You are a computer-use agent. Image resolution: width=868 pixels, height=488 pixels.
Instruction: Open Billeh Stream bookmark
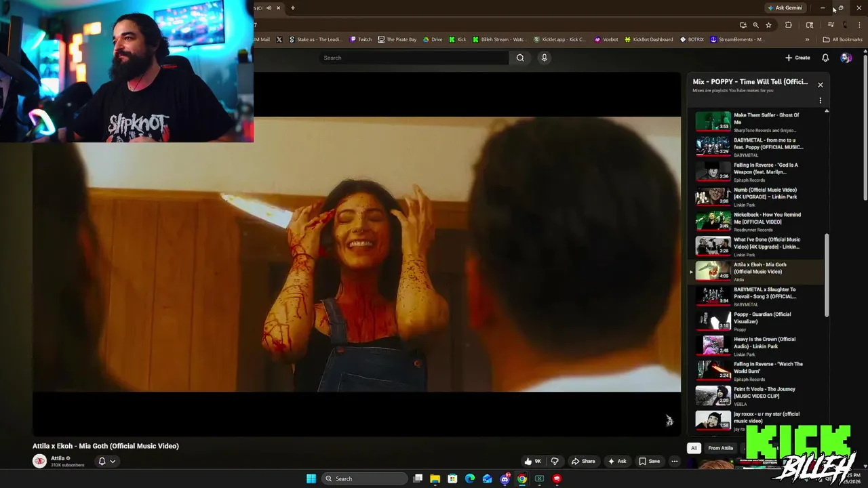[x=500, y=39]
